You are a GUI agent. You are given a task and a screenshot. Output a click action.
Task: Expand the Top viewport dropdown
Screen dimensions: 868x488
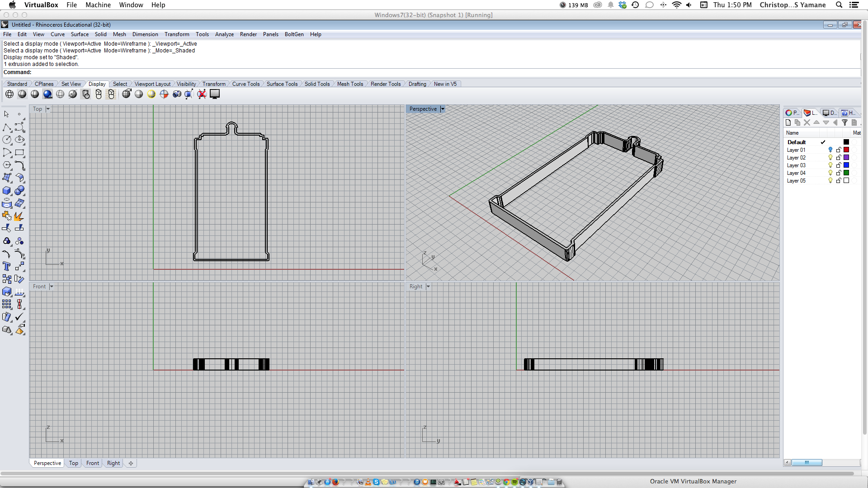coord(48,108)
